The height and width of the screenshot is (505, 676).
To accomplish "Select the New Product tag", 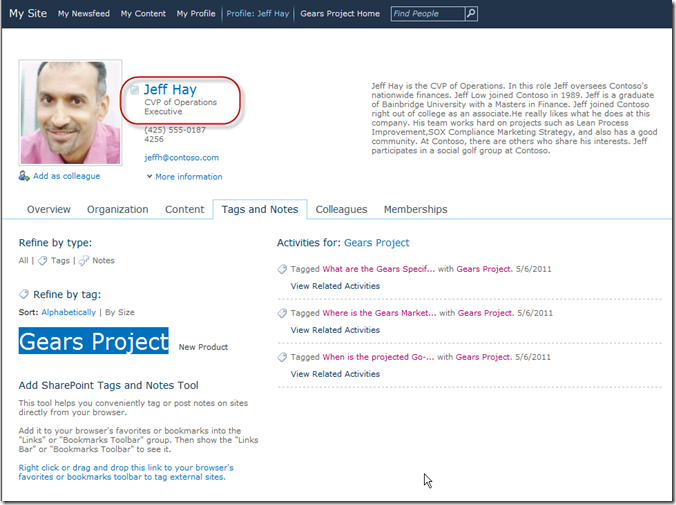I will coord(203,347).
